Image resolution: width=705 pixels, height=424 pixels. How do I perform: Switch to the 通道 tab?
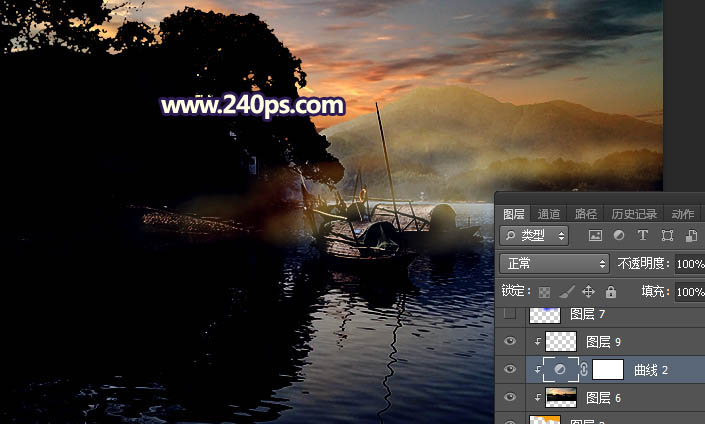(549, 214)
